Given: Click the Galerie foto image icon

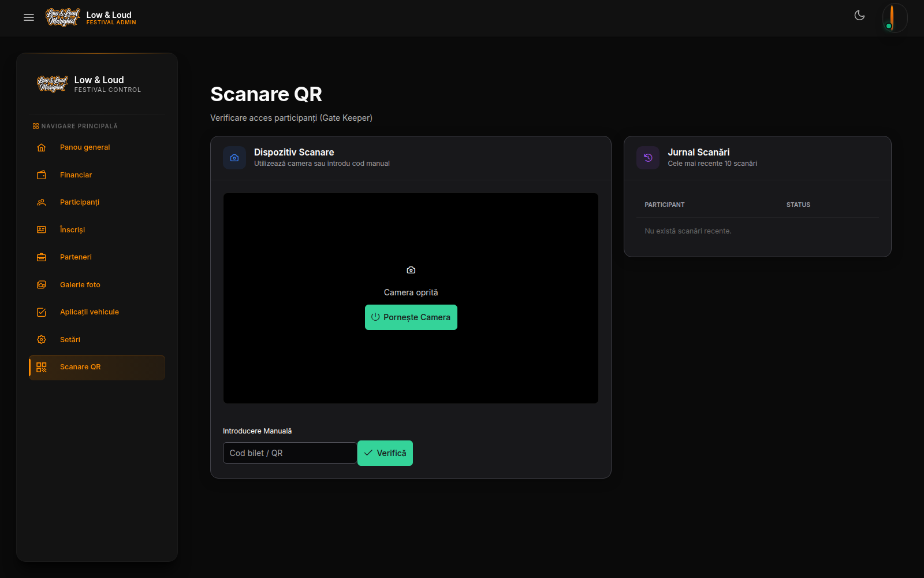Looking at the screenshot, I should [42, 285].
